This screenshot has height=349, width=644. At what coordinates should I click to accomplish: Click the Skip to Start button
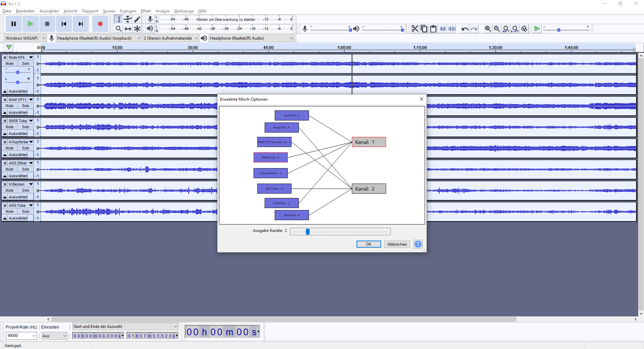[x=64, y=24]
